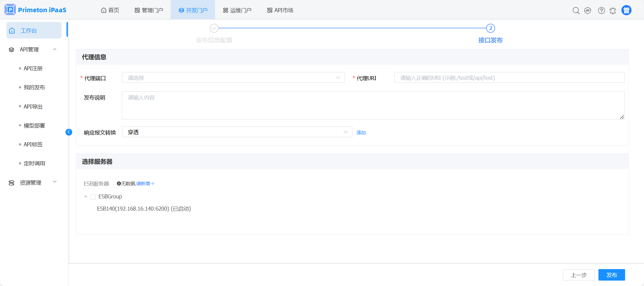Open the notifications bell

tap(613, 10)
